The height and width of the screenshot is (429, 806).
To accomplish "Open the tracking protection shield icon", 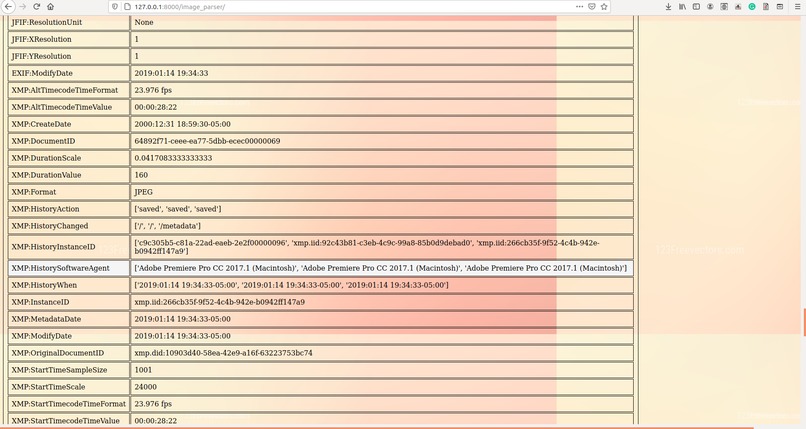I will click(x=115, y=7).
